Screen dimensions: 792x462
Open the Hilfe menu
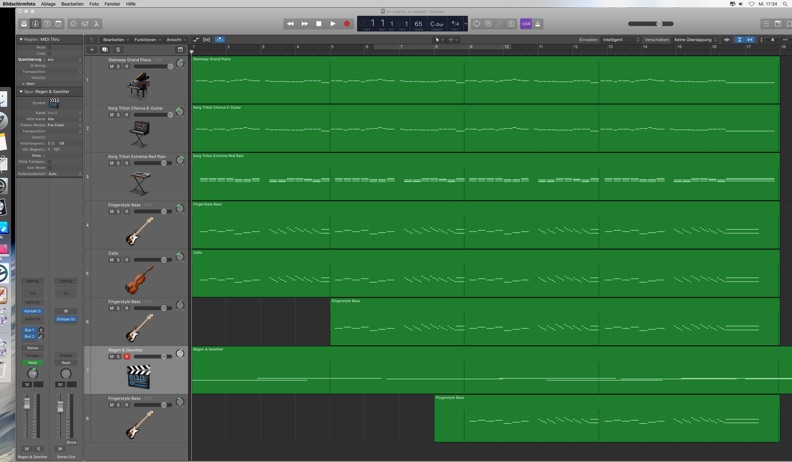[x=131, y=4]
